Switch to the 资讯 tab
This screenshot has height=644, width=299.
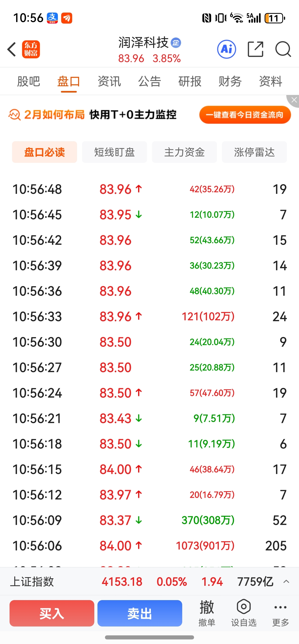click(109, 81)
